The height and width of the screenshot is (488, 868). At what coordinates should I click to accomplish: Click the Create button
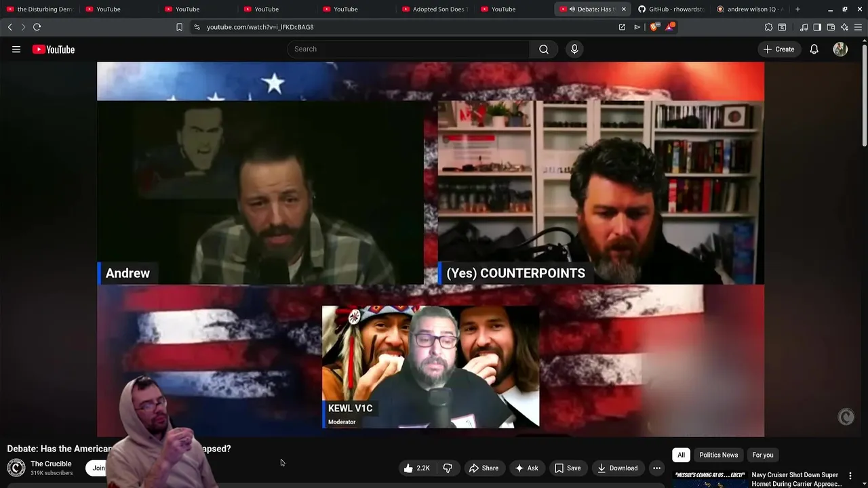pyautogui.click(x=778, y=49)
